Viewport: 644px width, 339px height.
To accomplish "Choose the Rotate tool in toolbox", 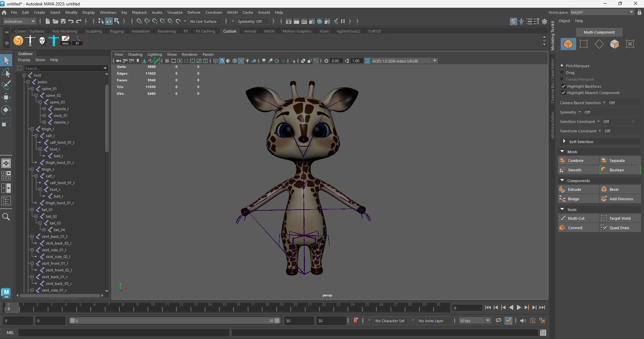I will [6, 110].
